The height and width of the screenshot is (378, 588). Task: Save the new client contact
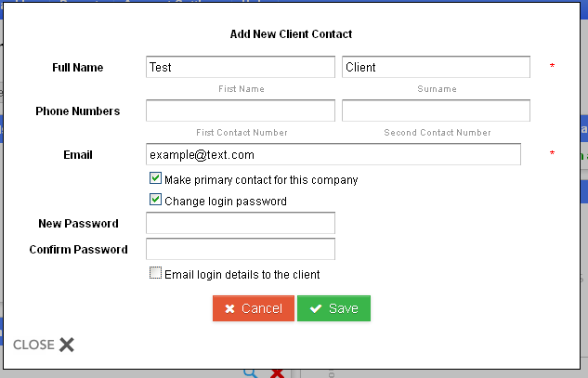[x=333, y=308]
